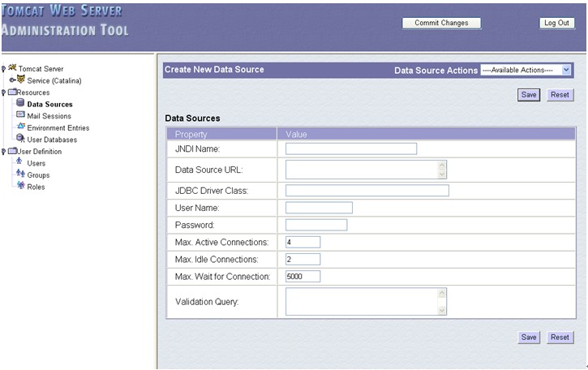This screenshot has width=588, height=370.
Task: Click the User Definition folder icon
Action: (12, 150)
